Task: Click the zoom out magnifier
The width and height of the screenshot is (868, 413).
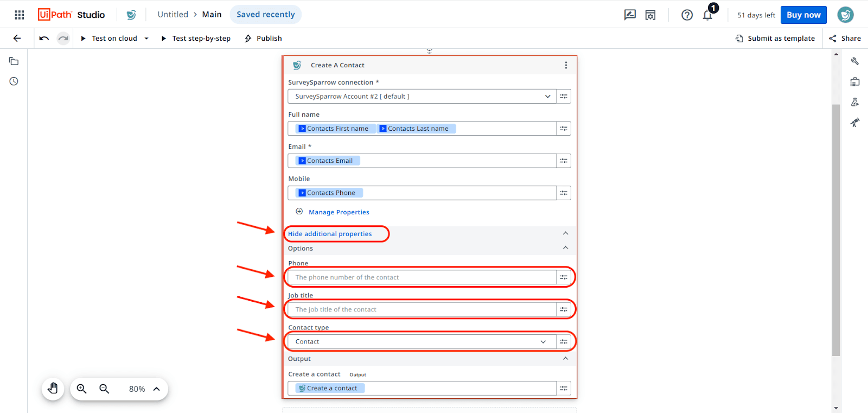Action: [x=104, y=389]
